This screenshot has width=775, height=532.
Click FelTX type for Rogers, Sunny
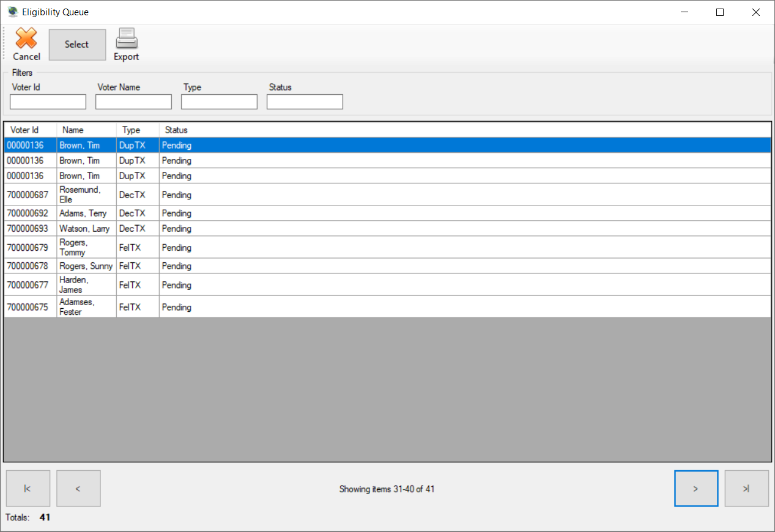tap(138, 266)
